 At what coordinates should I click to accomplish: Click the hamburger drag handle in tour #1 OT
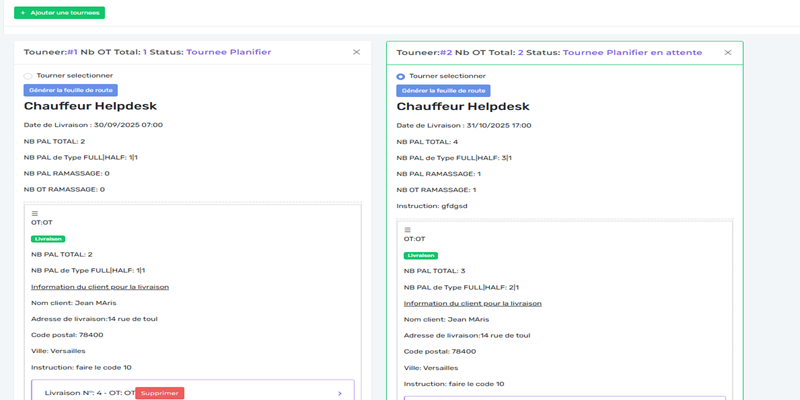tap(35, 213)
